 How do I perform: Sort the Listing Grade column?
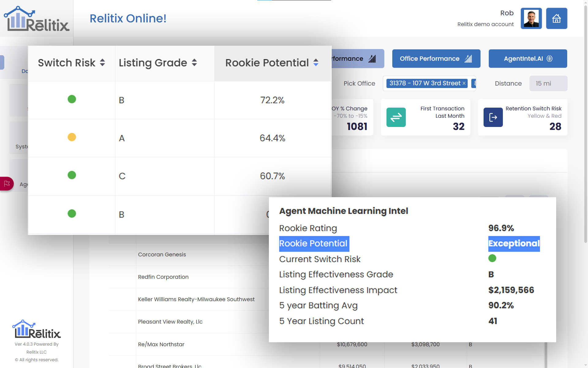(x=194, y=63)
